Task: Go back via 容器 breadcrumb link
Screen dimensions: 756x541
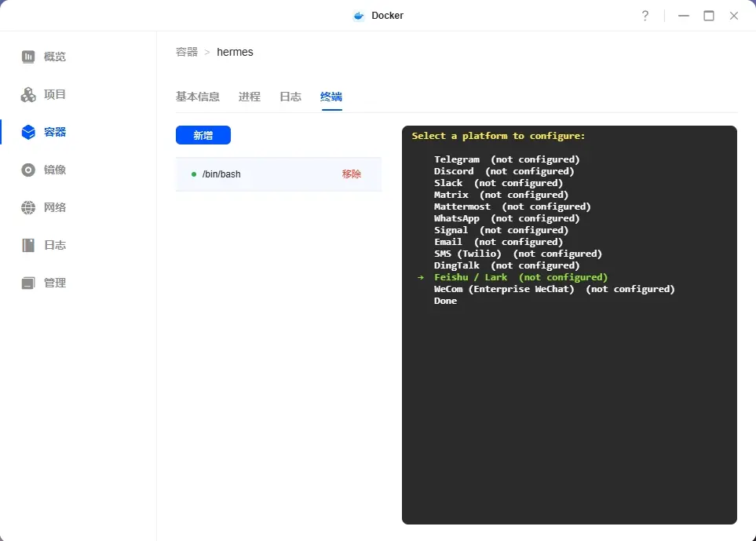Action: 187,52
